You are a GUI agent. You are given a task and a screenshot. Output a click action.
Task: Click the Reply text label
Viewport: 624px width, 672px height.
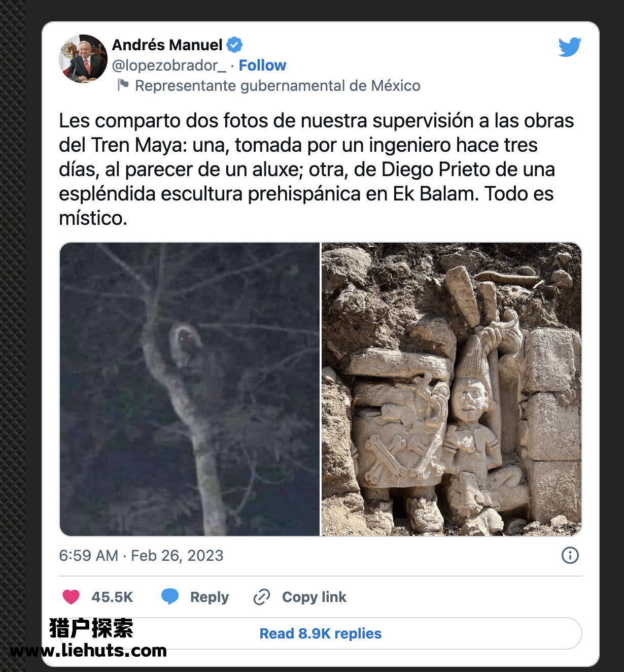(210, 597)
